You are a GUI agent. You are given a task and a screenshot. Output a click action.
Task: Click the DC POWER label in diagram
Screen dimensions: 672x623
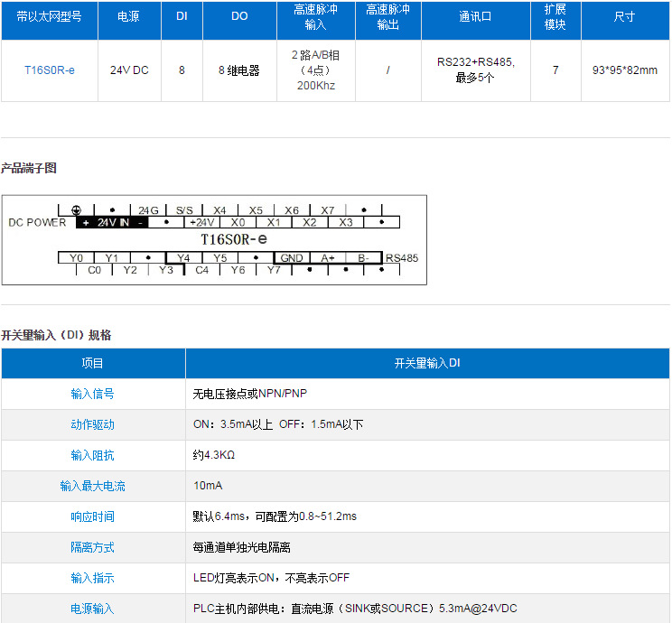tap(37, 223)
